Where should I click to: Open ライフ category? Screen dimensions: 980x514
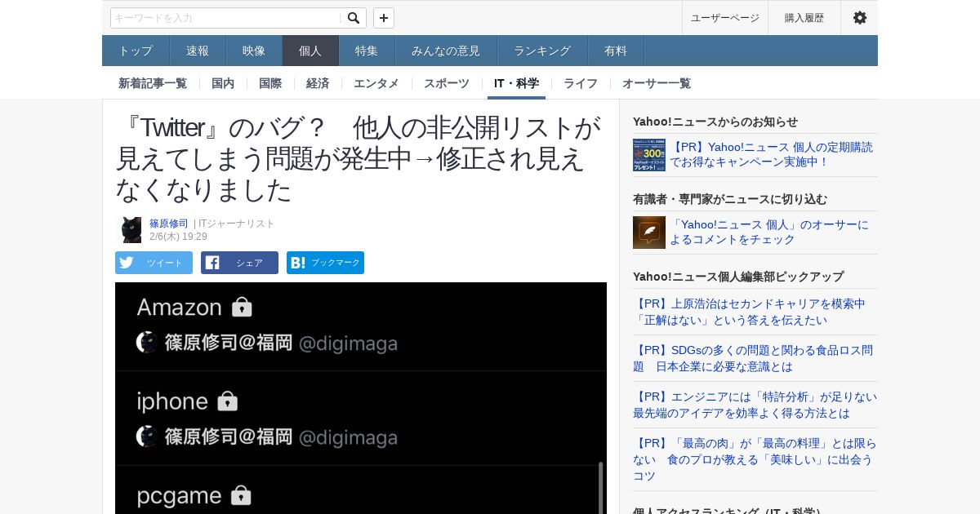(581, 83)
